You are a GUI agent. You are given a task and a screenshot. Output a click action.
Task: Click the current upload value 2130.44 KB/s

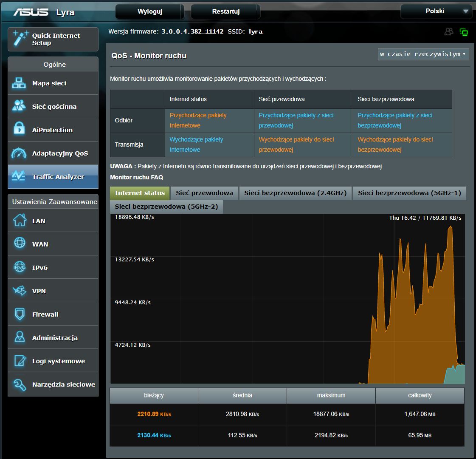[154, 435]
